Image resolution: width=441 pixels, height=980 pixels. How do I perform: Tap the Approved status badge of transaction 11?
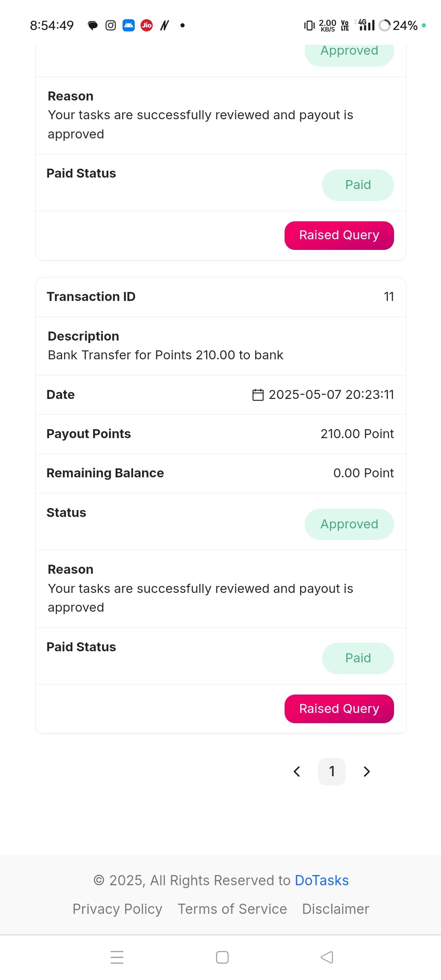349,524
